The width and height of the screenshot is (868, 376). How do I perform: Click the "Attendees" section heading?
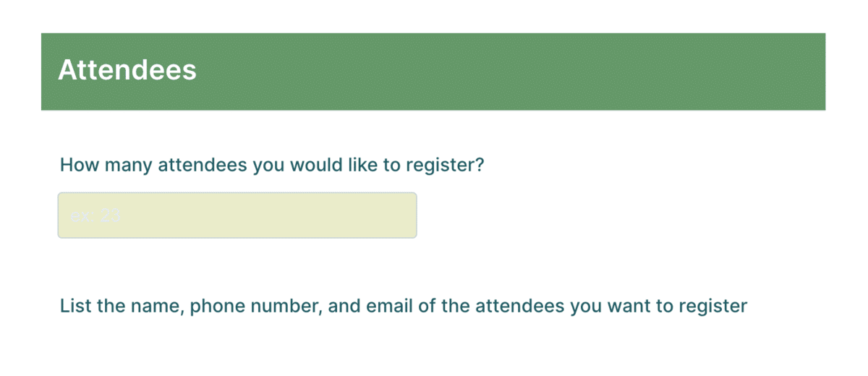[x=127, y=70]
